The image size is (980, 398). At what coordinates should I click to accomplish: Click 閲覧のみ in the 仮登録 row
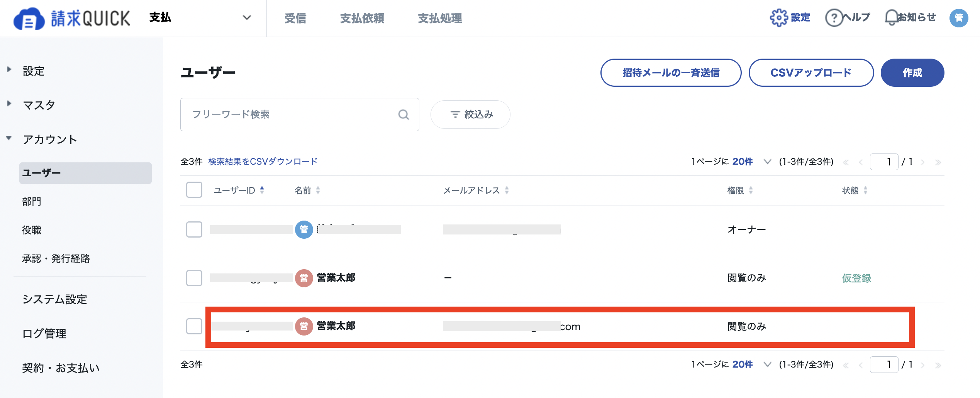point(746,278)
